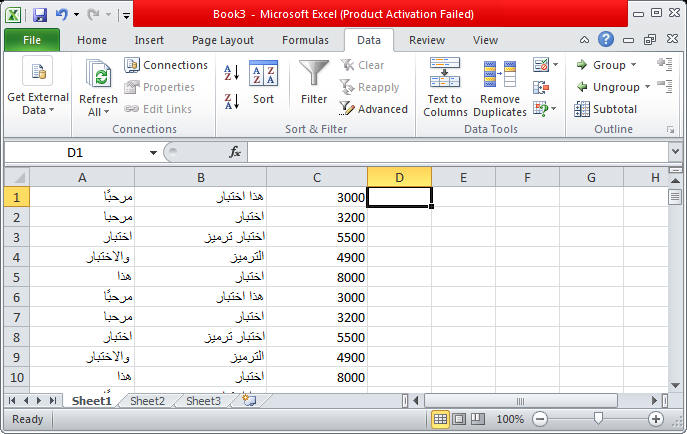Select cell C1 containing 3000

(x=317, y=197)
